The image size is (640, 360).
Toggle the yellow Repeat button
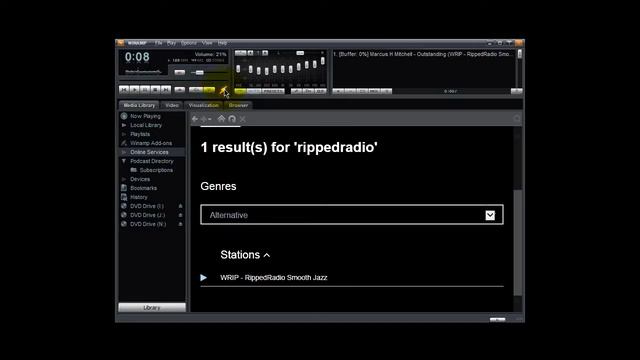[209, 89]
